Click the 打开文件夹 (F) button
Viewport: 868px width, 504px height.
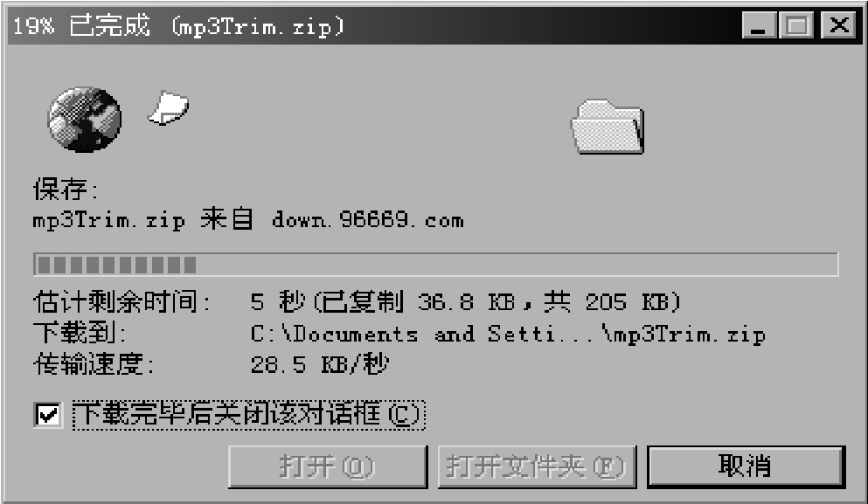coord(537,466)
